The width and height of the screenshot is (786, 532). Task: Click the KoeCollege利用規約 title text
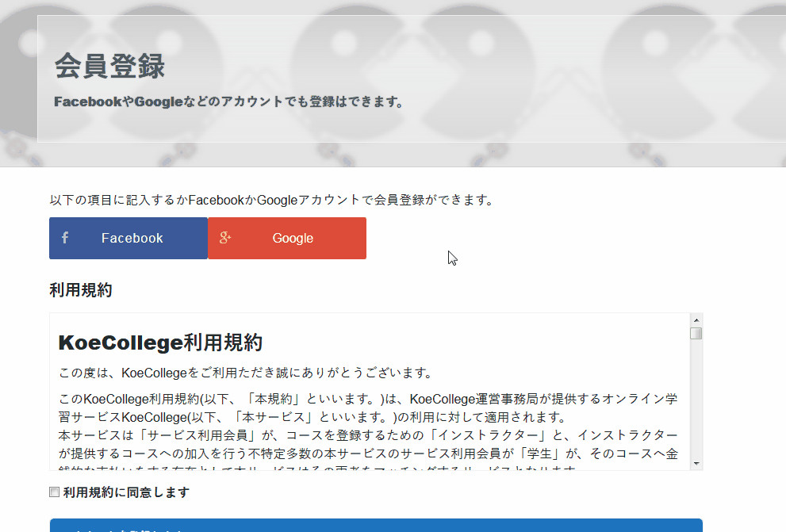point(160,343)
